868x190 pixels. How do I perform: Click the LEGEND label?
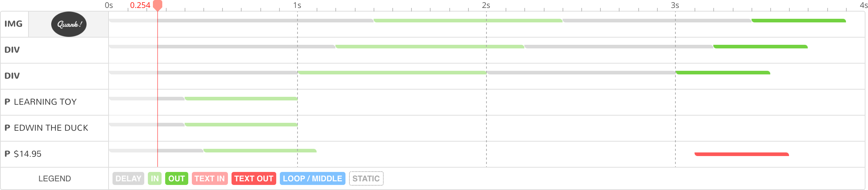pos(54,178)
